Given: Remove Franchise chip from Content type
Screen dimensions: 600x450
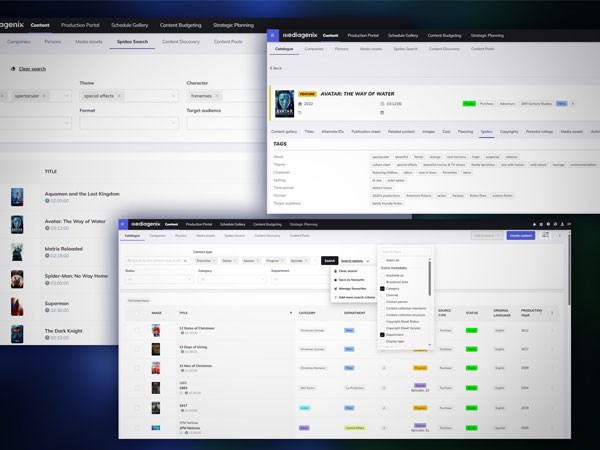Looking at the screenshot, I should (214, 261).
